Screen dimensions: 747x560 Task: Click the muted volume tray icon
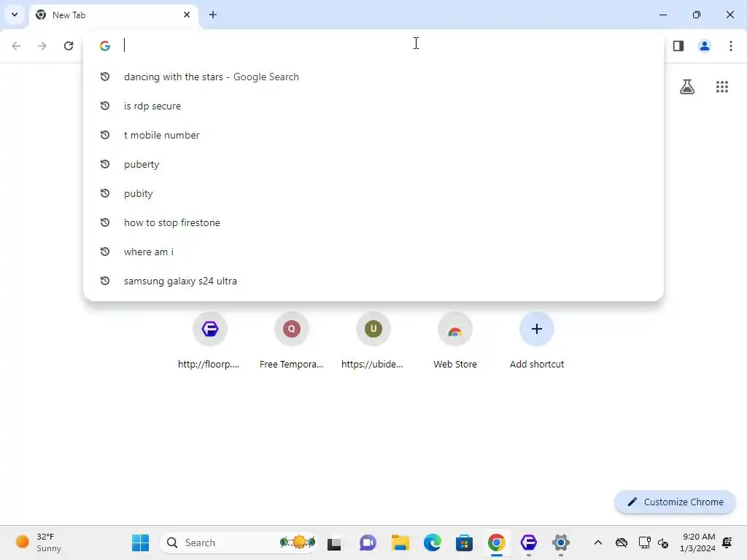663,542
